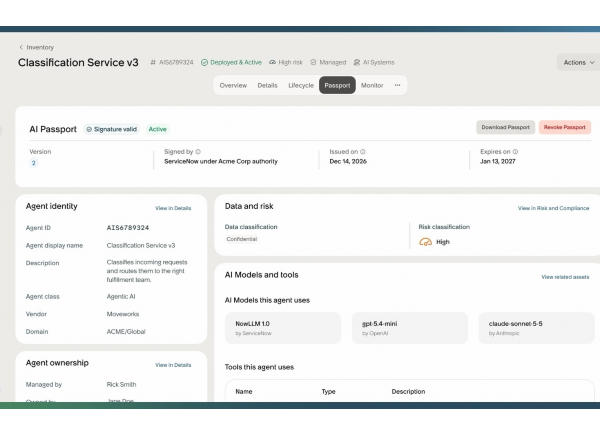This screenshot has width=600, height=433.
Task: Click the AI Systems label in header
Action: [378, 62]
